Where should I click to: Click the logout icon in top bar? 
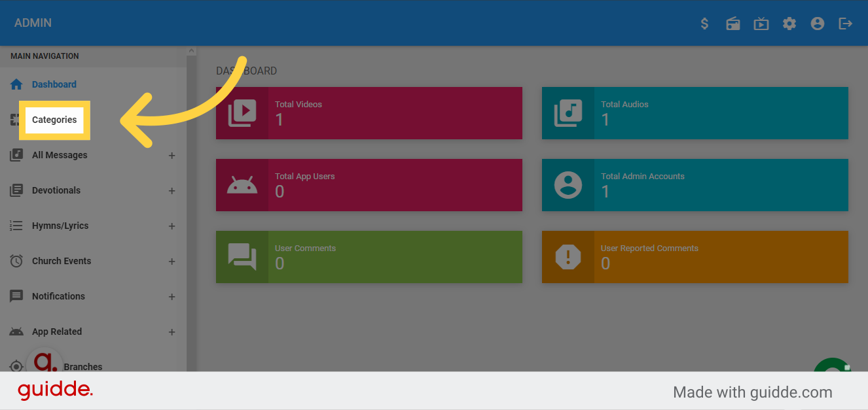pos(845,23)
